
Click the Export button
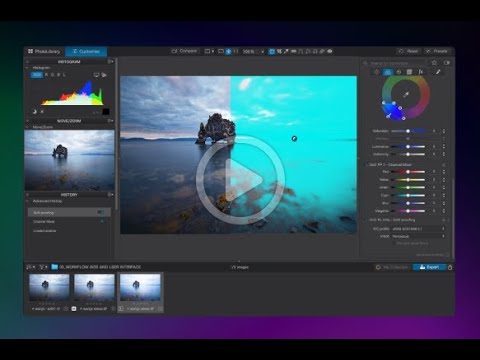coord(429,267)
